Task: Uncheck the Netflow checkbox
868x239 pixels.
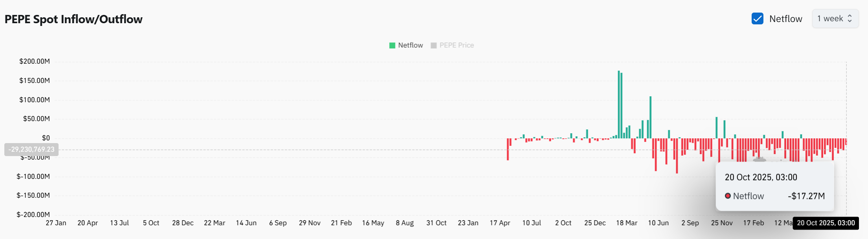Action: pyautogui.click(x=757, y=18)
